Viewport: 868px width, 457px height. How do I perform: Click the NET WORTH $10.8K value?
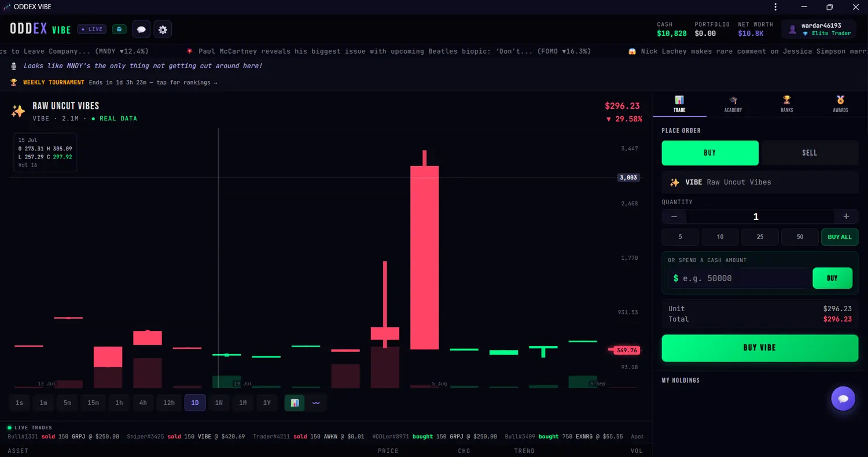click(751, 34)
